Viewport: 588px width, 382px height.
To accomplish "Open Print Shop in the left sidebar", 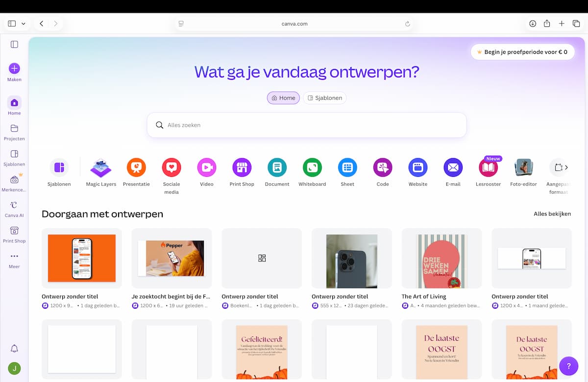I will point(14,234).
